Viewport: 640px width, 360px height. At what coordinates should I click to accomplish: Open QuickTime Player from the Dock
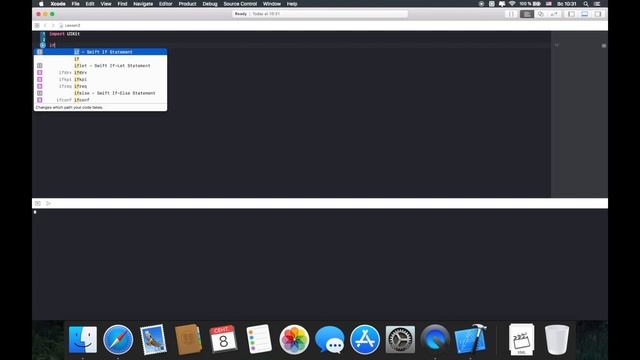435,339
